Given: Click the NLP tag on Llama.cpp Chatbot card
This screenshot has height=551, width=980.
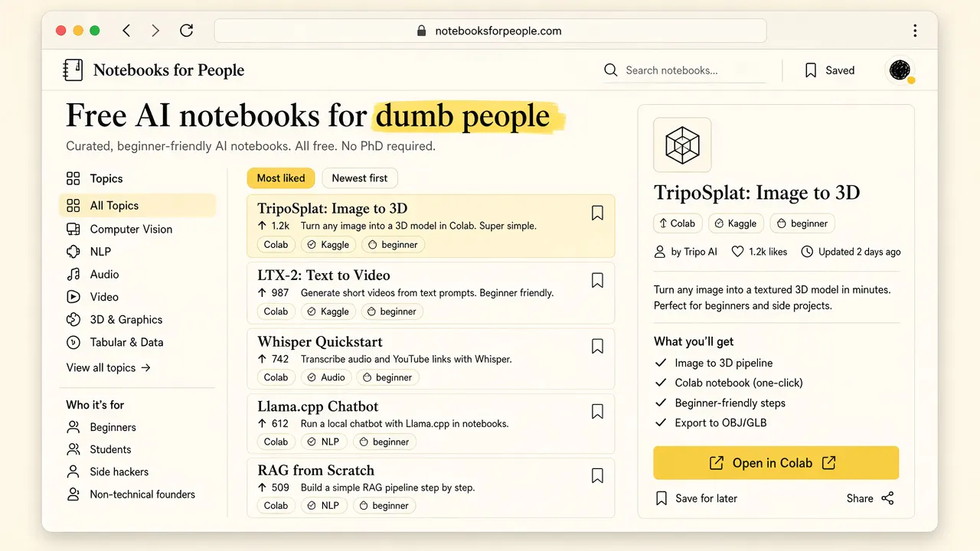Looking at the screenshot, I should 323,442.
